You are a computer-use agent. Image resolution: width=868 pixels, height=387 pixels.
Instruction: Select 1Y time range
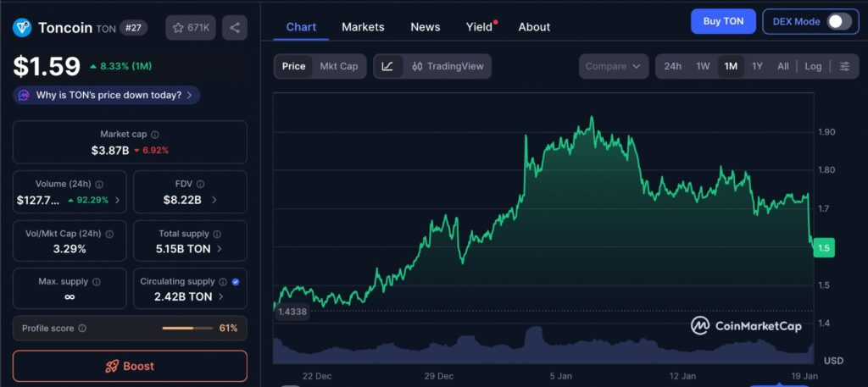(757, 66)
